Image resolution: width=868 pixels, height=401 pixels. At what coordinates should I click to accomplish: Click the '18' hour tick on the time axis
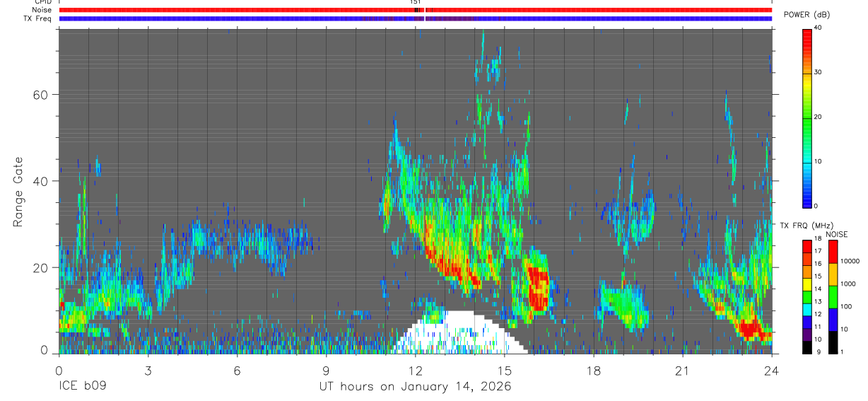pyautogui.click(x=593, y=370)
